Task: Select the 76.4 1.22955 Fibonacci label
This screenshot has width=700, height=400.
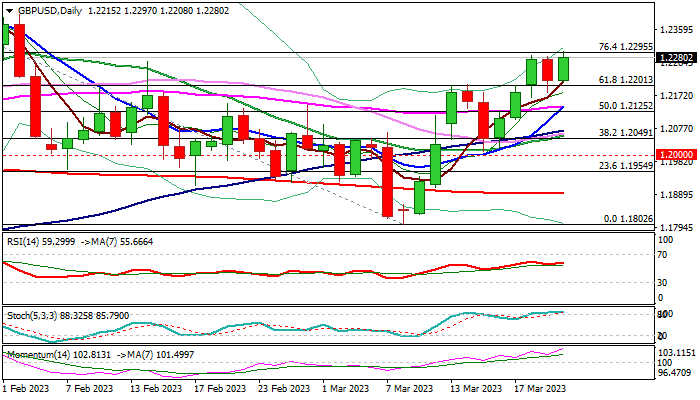Action: point(625,46)
